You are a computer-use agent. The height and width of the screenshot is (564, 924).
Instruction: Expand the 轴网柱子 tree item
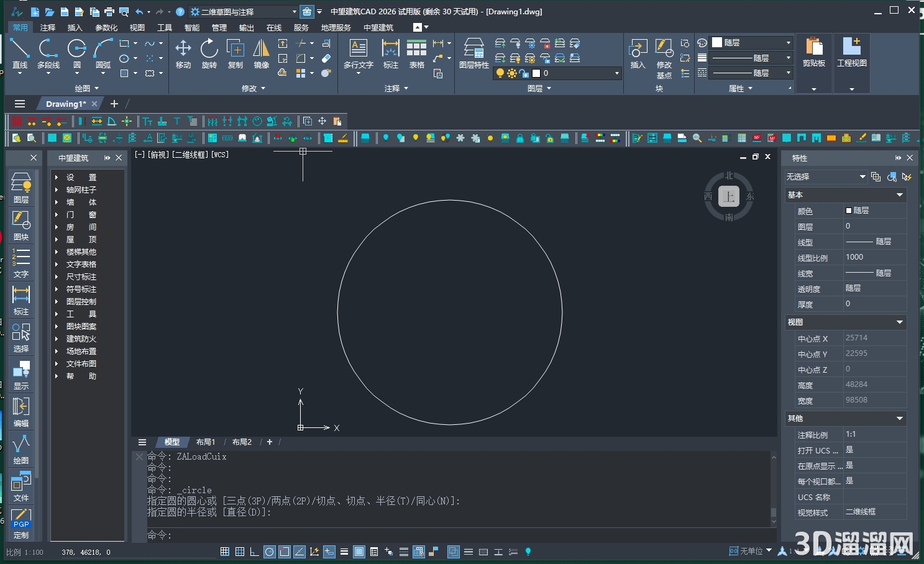[57, 190]
